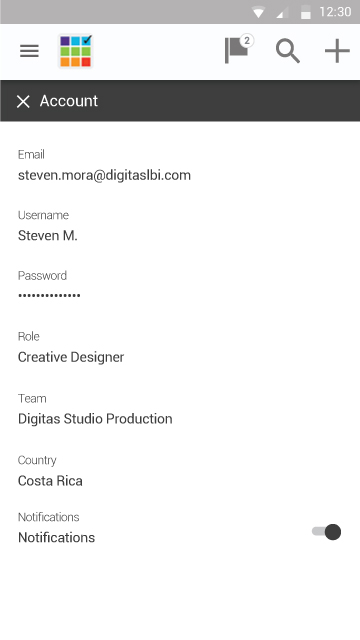Tap the cellular signal status icon

coord(282,13)
